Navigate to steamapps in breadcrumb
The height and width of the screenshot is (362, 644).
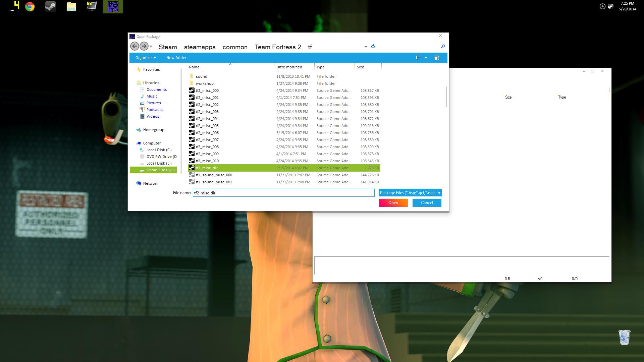click(x=200, y=47)
